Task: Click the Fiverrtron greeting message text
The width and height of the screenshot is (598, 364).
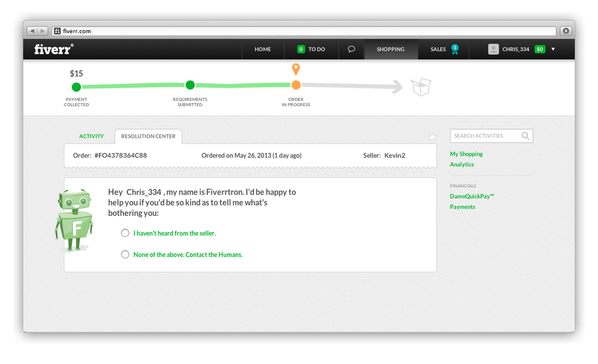Action: pyautogui.click(x=201, y=202)
